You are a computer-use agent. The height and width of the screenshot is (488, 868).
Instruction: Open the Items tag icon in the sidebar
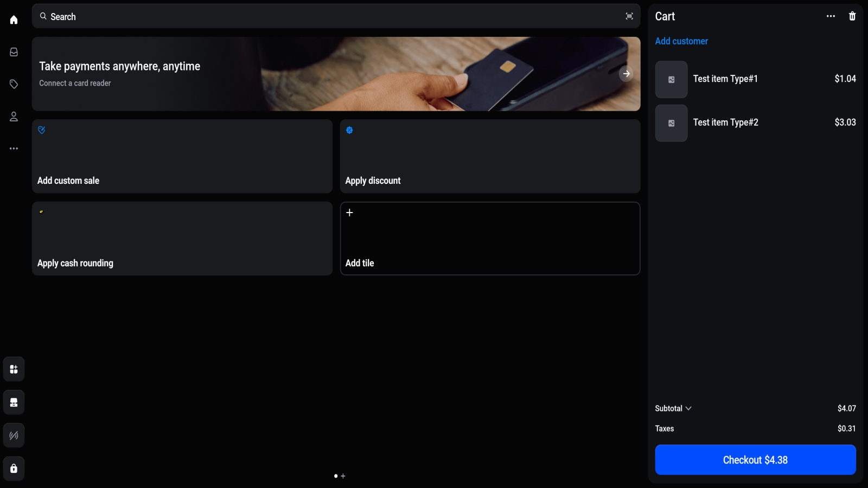(x=13, y=84)
